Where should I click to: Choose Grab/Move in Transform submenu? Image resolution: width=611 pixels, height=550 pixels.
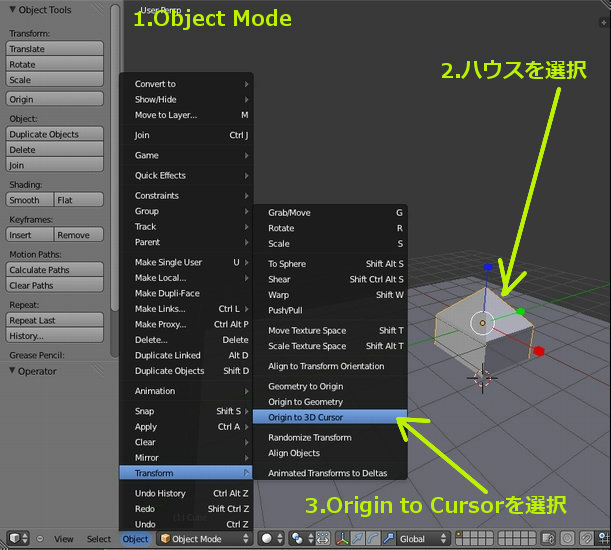330,213
